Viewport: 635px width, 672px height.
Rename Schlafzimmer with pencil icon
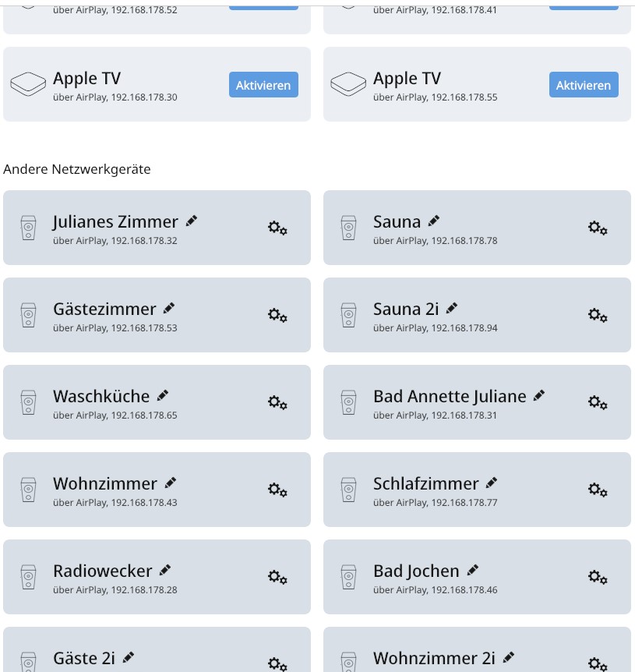pyautogui.click(x=492, y=483)
